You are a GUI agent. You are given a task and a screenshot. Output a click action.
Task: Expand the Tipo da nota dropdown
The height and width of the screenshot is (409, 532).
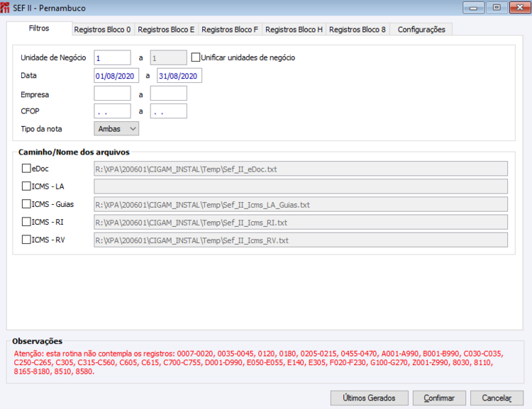pyautogui.click(x=116, y=129)
